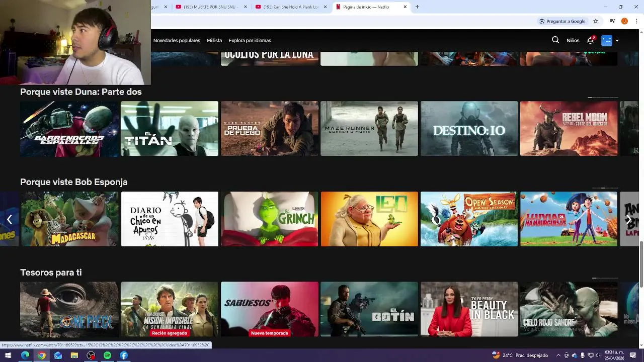
Task: Open the Chrome profile avatar
Action: tap(624, 21)
